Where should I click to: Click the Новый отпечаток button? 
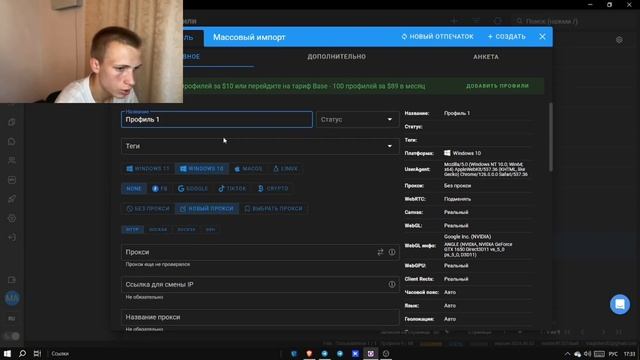click(437, 37)
